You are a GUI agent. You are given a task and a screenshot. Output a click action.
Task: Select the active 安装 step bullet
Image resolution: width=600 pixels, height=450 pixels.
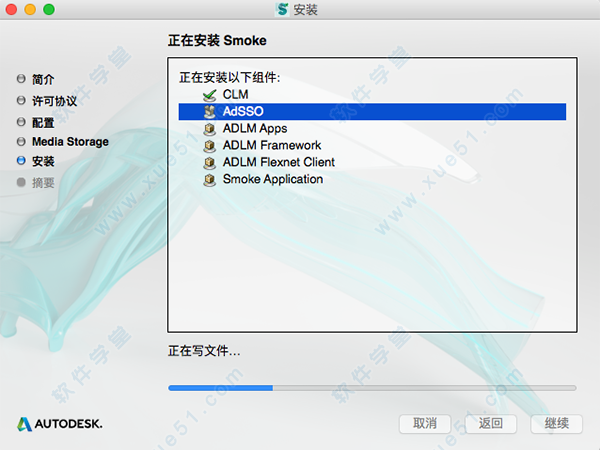pos(21,161)
